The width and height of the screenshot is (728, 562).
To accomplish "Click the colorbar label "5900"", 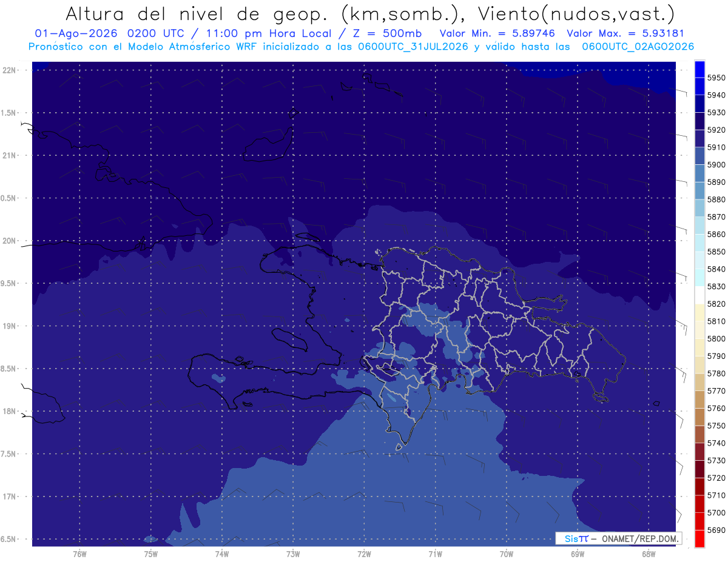I will pos(716,165).
